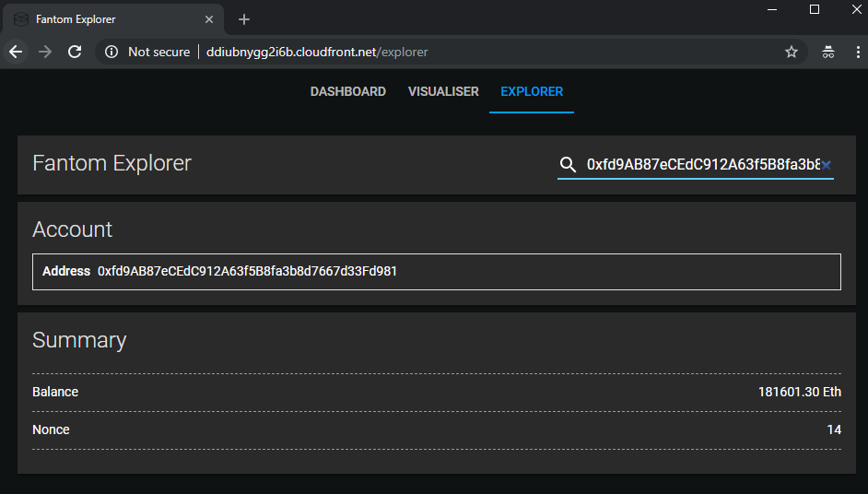Screen dimensions: 868x494
Task: Open the incognito profile icon
Action: tap(828, 52)
